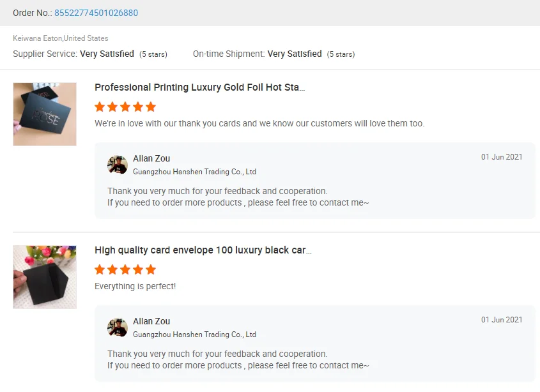Click Allan Zou name in first reply
Viewport: 540px width, 392px height.
pyautogui.click(x=151, y=158)
